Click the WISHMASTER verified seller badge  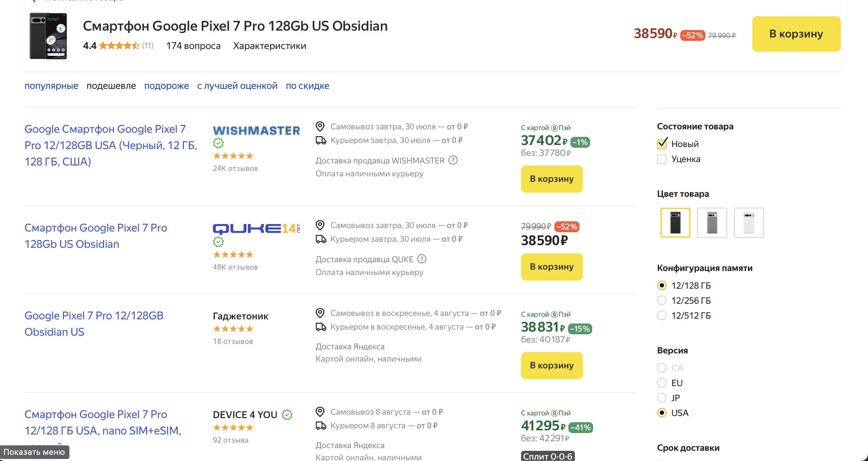218,143
